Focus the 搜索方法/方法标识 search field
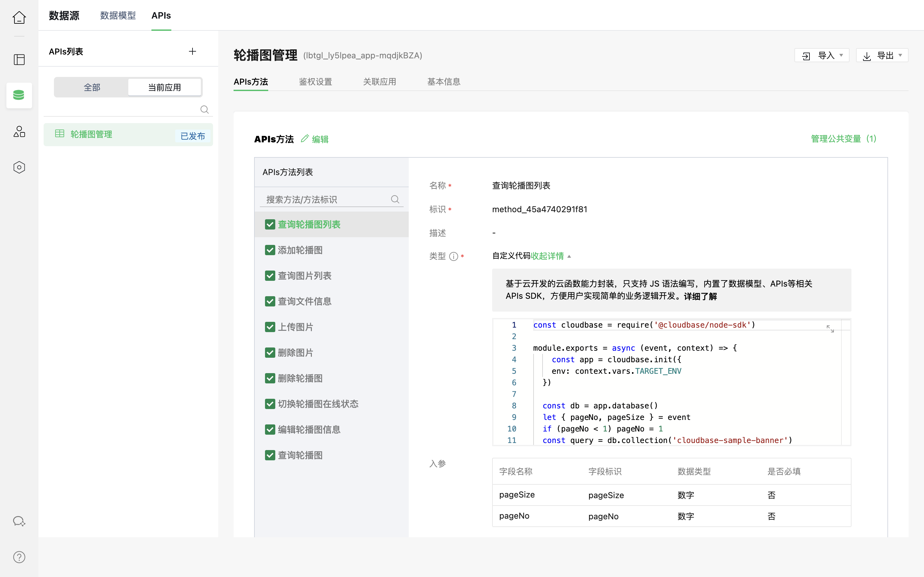This screenshot has width=924, height=577. point(325,200)
